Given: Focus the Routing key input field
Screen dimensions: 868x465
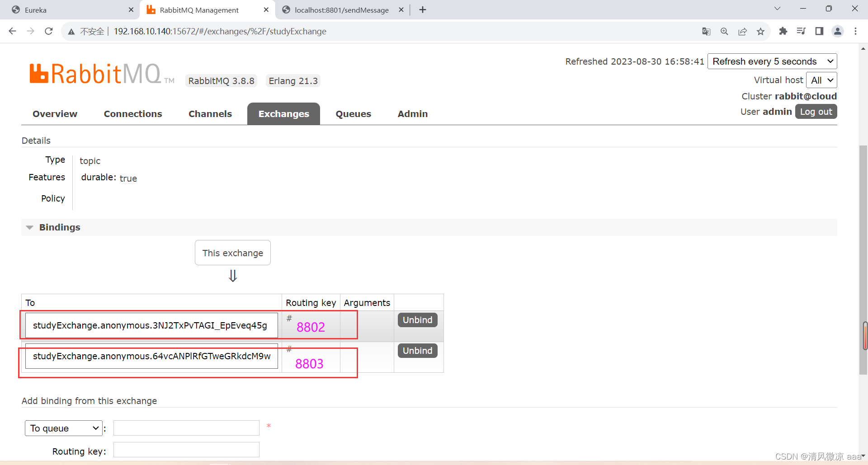Looking at the screenshot, I should click(186, 450).
